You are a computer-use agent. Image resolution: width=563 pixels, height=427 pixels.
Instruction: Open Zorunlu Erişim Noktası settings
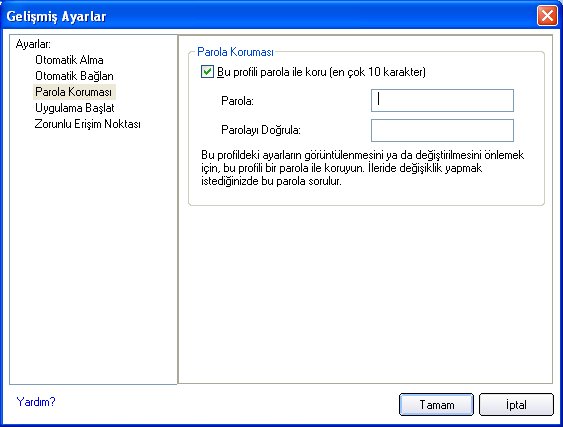[88, 124]
